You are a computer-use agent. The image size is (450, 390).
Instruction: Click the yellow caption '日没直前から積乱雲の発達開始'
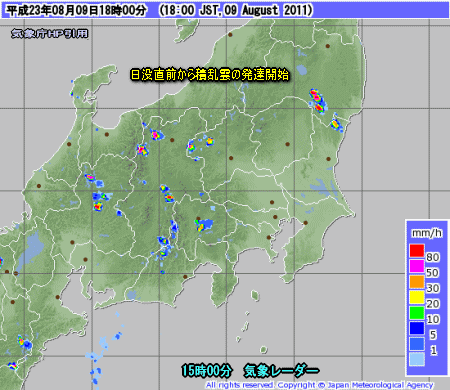(x=209, y=75)
